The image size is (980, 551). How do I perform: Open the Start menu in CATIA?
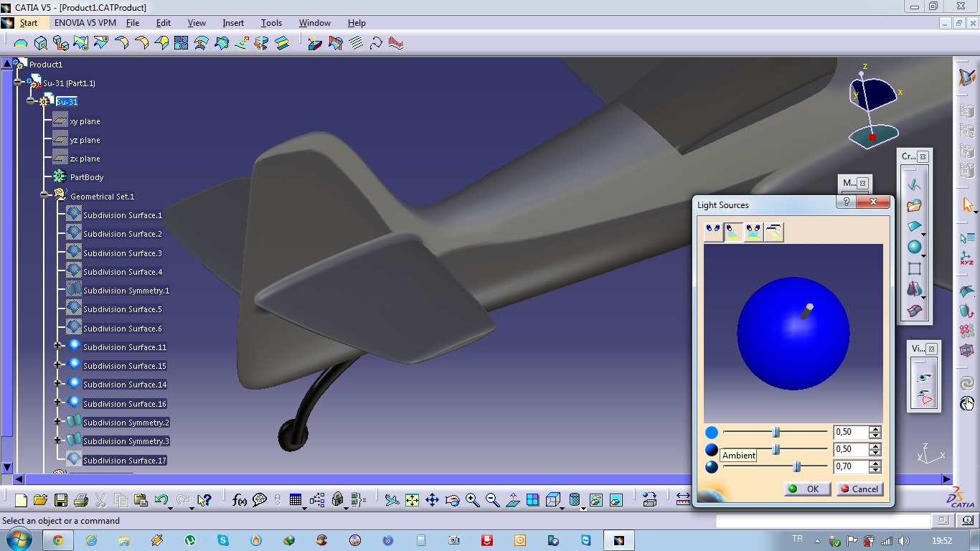pyautogui.click(x=28, y=23)
